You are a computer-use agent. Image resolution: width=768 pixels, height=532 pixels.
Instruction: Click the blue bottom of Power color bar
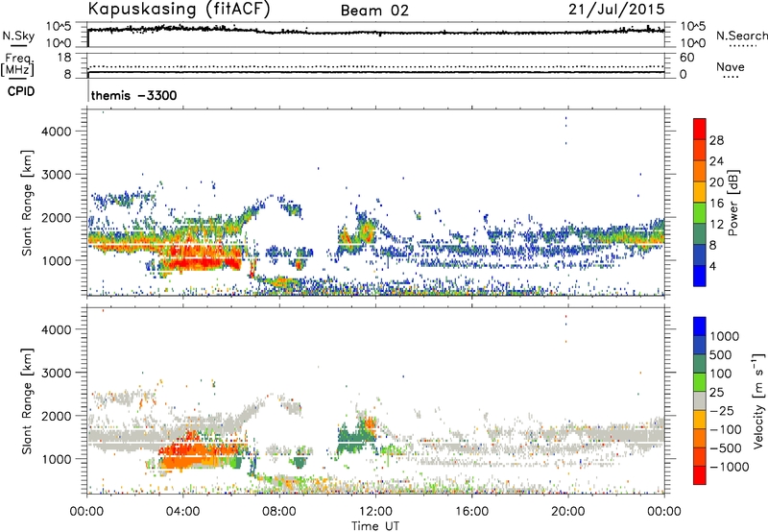700,276
